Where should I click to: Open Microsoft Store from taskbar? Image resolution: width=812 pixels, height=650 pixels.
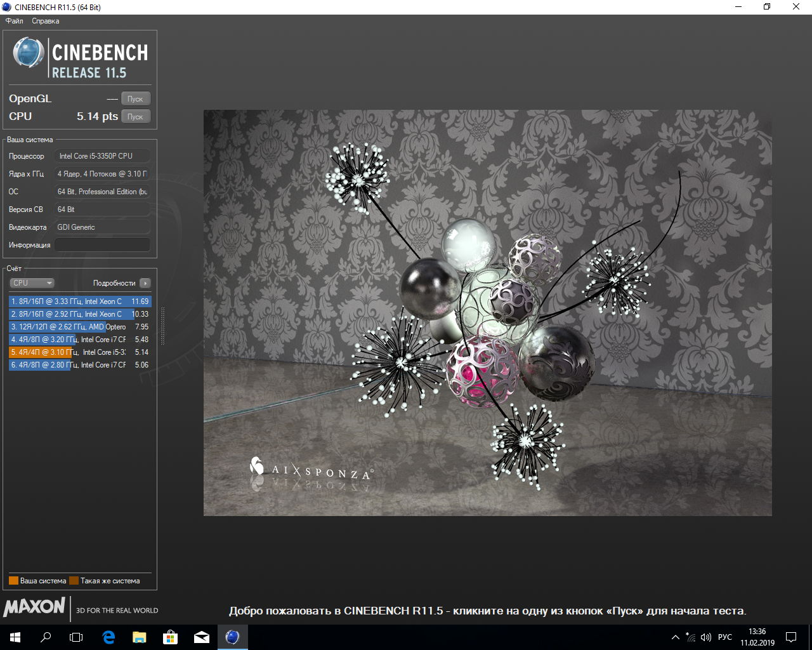point(170,637)
